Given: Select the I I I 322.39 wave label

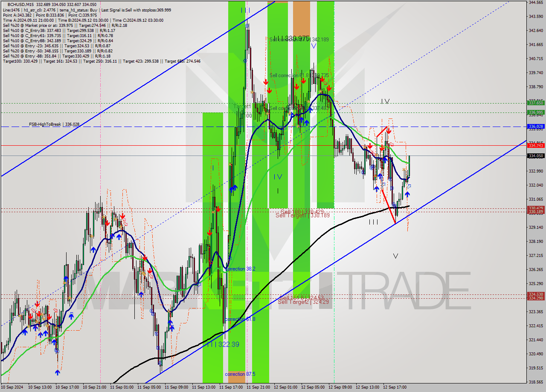Looking at the screenshot, I should [x=223, y=344].
